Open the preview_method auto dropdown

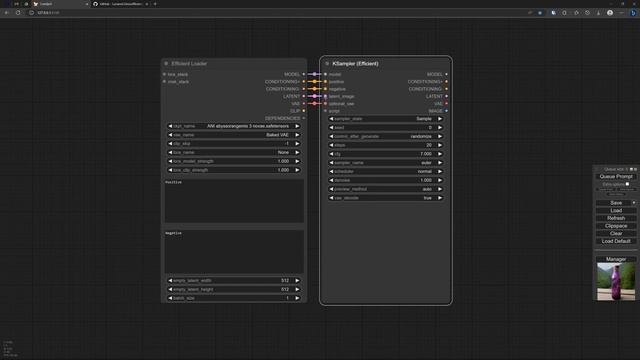[x=386, y=189]
